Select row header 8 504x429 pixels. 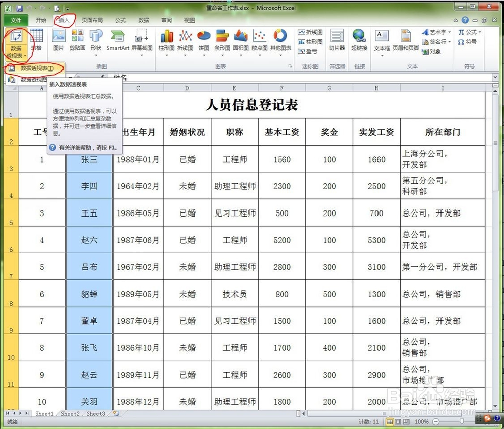click(11, 294)
